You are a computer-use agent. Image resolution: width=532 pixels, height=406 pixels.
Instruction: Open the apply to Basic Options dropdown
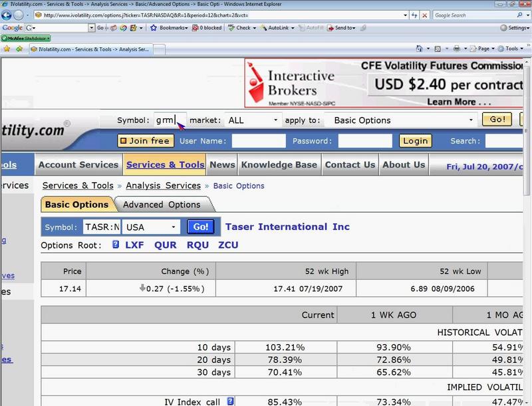coord(401,120)
